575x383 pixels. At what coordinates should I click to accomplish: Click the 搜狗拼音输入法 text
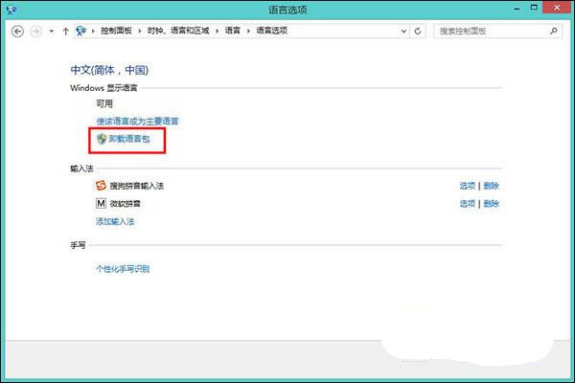(137, 186)
